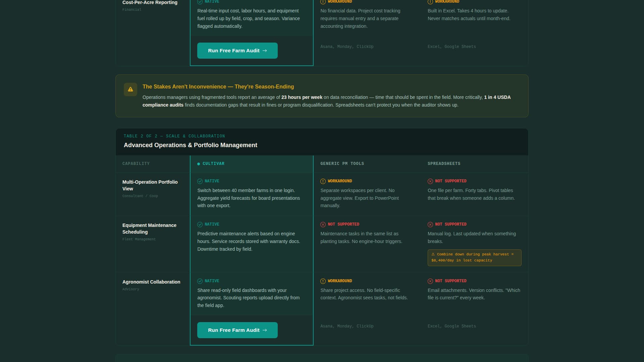Click the lower Run Free Farm Audit button
Screen dimensions: 644x362
point(237,330)
